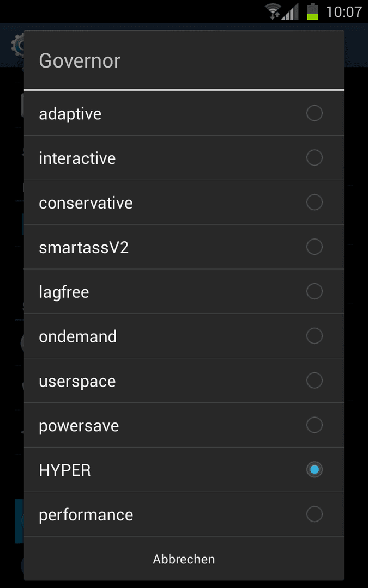Tap the cellular signal strength icon
Viewport: 368px width, 588px height.
290,11
